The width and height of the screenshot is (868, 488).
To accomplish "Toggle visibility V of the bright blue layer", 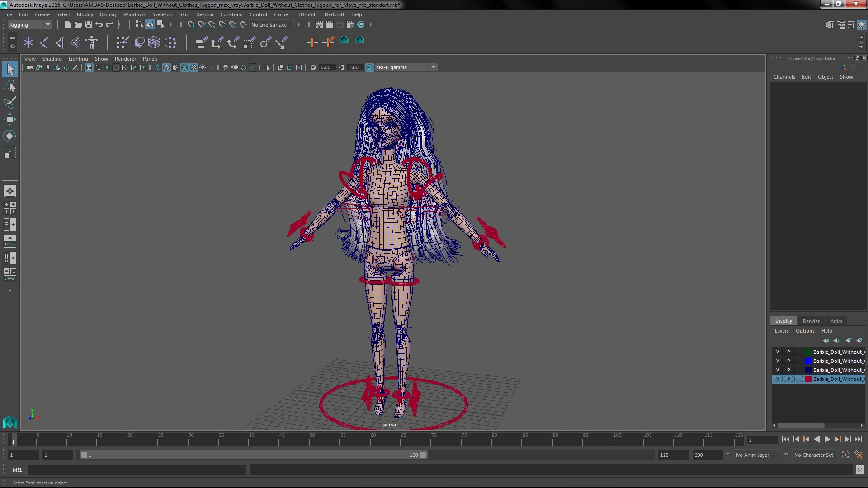I will click(x=778, y=361).
